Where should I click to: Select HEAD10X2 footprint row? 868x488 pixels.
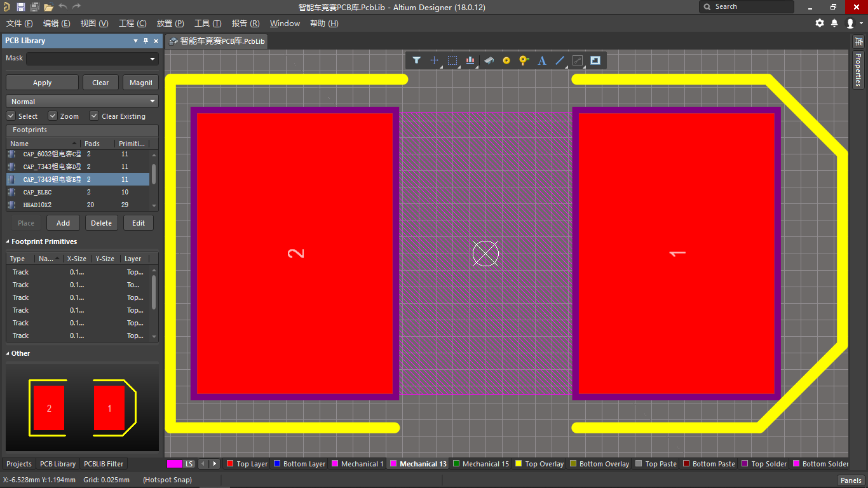[x=78, y=205]
